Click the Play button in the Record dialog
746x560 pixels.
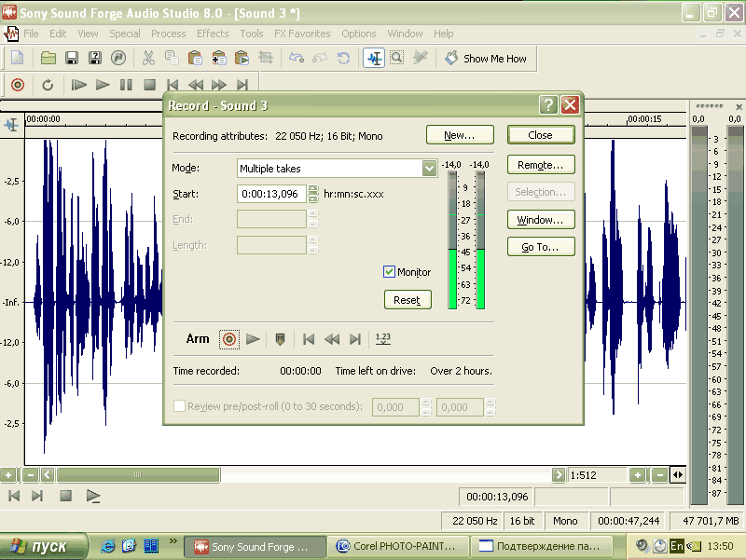(x=253, y=339)
